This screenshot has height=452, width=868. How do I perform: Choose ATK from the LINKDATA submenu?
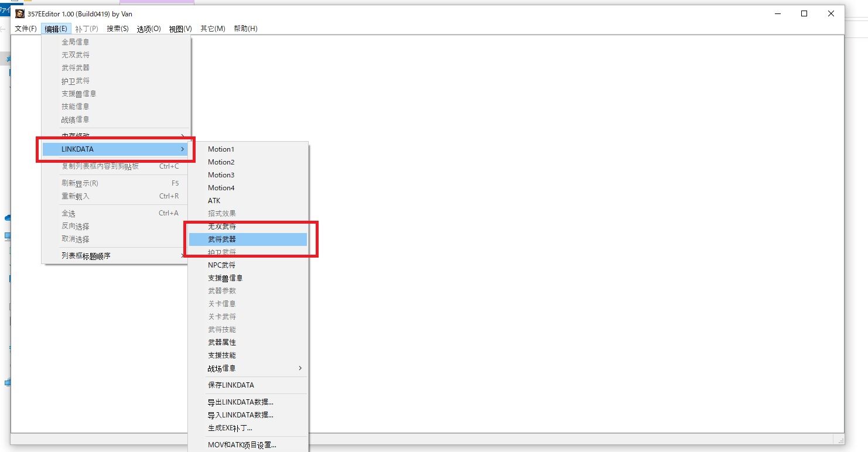[x=249, y=201]
